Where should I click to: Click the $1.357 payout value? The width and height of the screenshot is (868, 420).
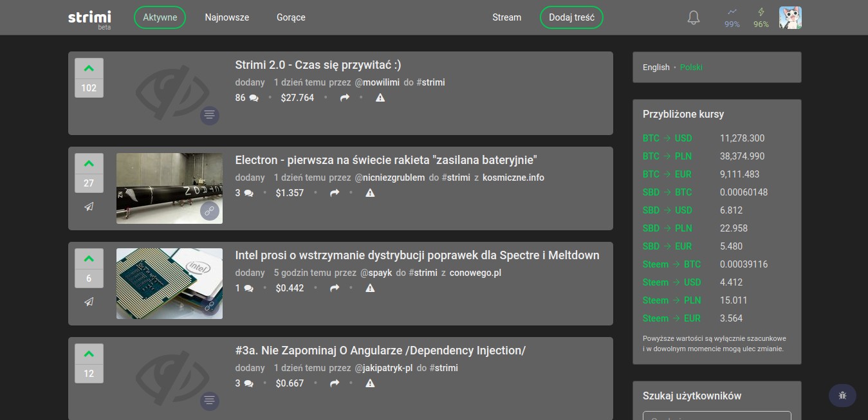[290, 193]
